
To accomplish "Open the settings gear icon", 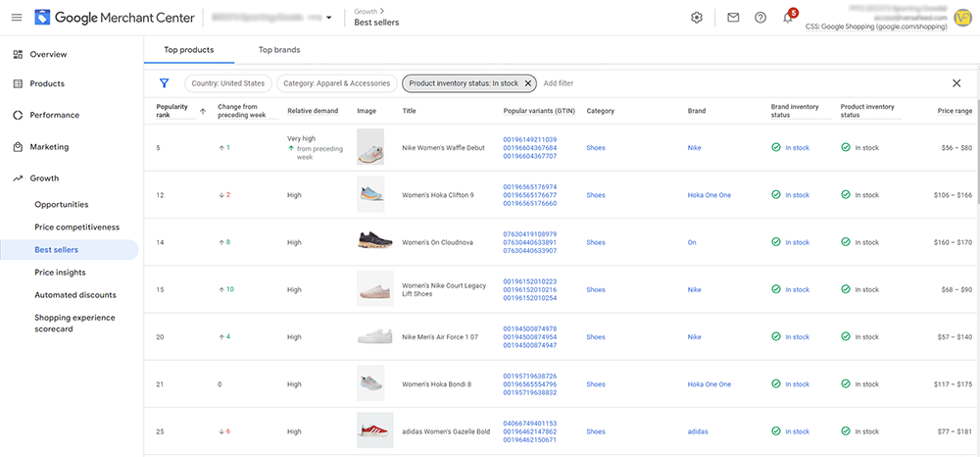I will 696,18.
